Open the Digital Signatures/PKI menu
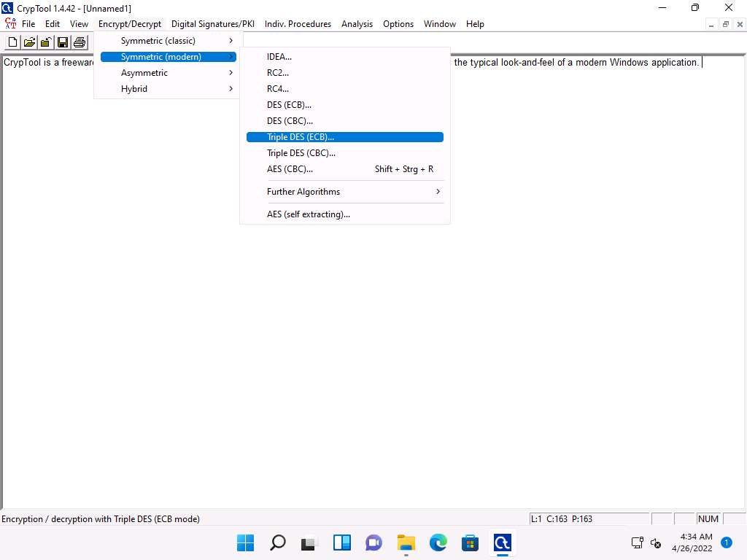The height and width of the screenshot is (560, 747). coord(212,24)
